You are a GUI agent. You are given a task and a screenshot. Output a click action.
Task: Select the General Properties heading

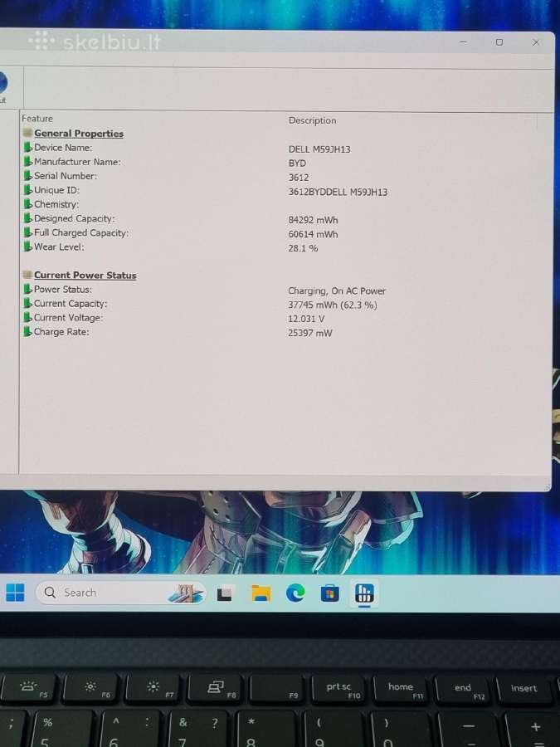coord(79,134)
